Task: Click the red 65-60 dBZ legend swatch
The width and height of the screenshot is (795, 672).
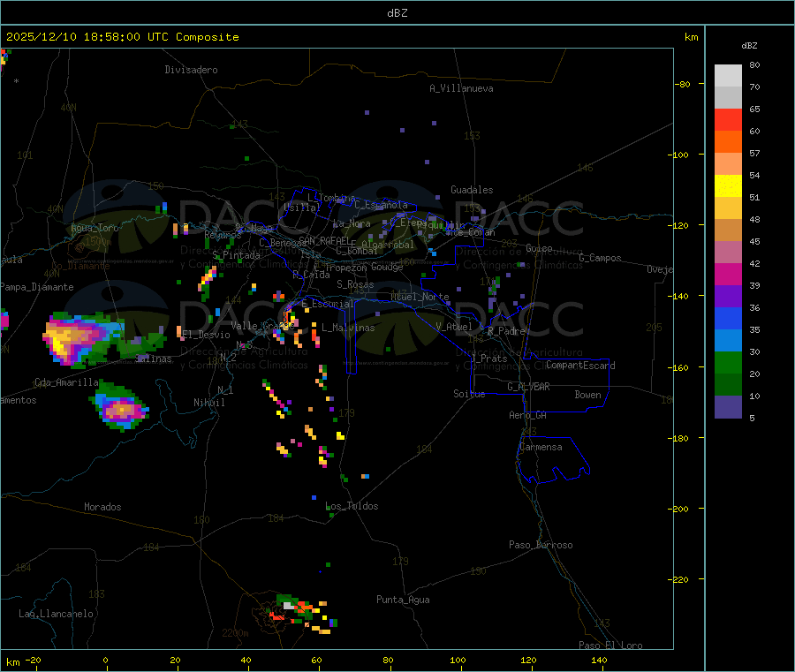Action: [x=728, y=119]
